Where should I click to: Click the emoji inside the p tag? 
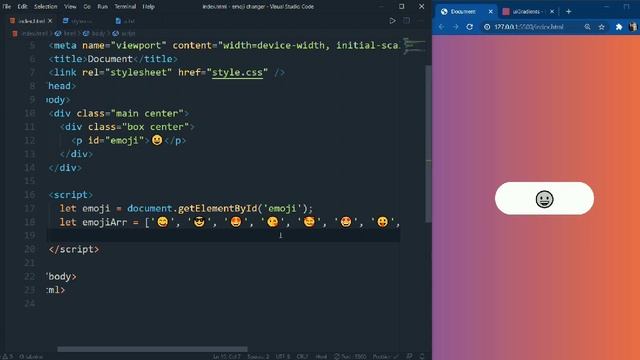pos(157,140)
